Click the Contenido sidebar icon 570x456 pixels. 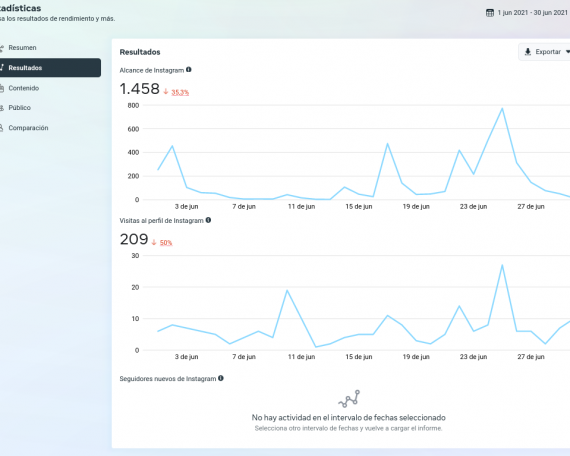1,88
